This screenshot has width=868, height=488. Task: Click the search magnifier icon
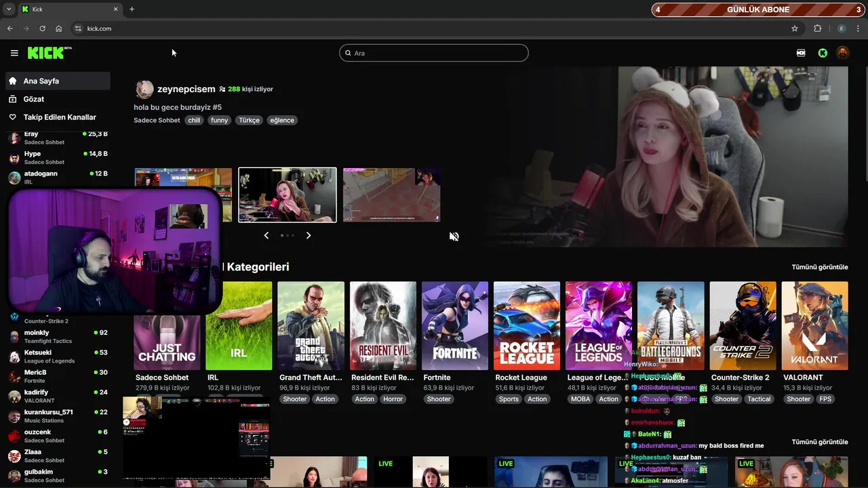click(348, 53)
